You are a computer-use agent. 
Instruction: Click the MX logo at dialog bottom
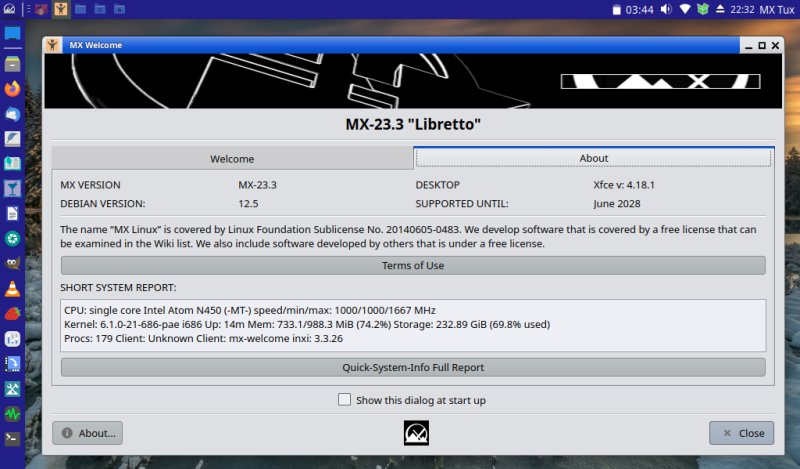416,432
